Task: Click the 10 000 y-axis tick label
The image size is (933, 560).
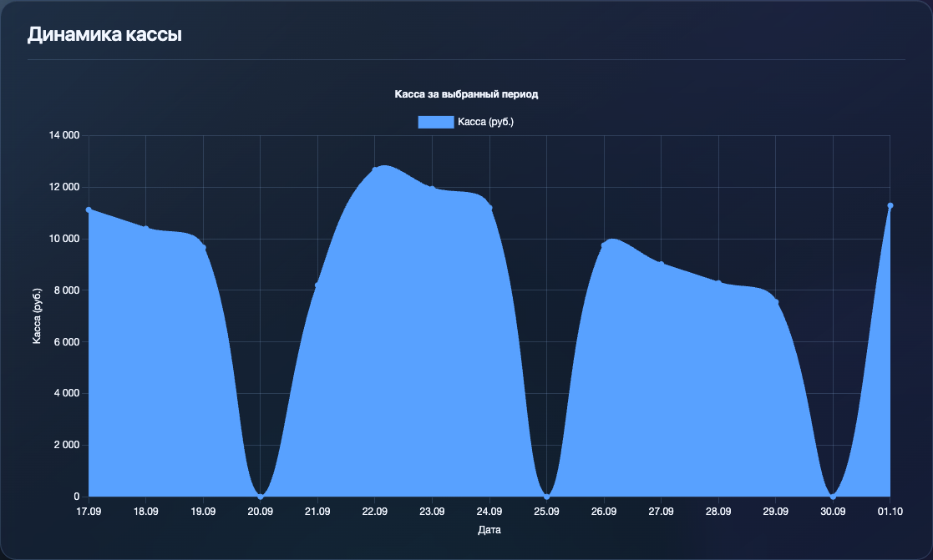Action: [64, 239]
